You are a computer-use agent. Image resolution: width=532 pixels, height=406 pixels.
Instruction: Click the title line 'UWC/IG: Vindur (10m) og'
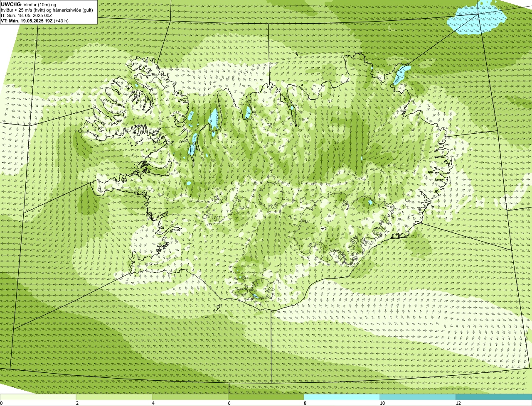point(28,4)
